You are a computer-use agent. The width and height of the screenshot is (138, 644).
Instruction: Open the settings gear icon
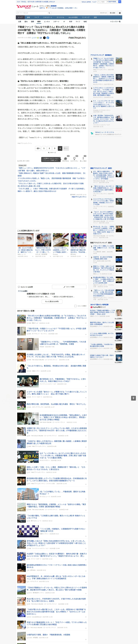120,13
